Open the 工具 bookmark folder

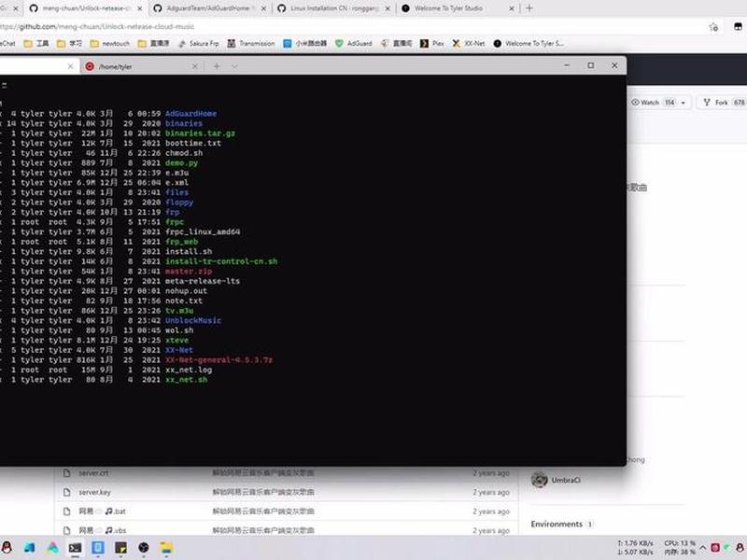coord(36,43)
